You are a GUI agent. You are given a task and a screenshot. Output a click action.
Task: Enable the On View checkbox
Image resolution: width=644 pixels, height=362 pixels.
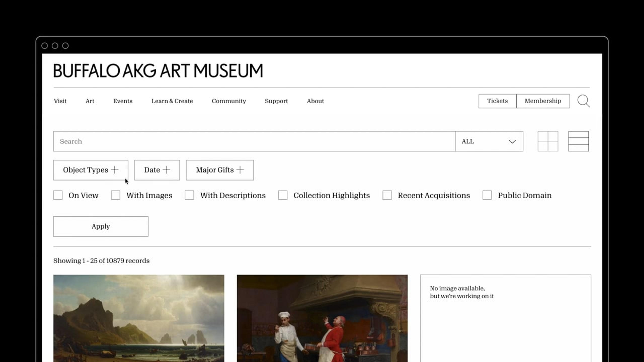[58, 195]
